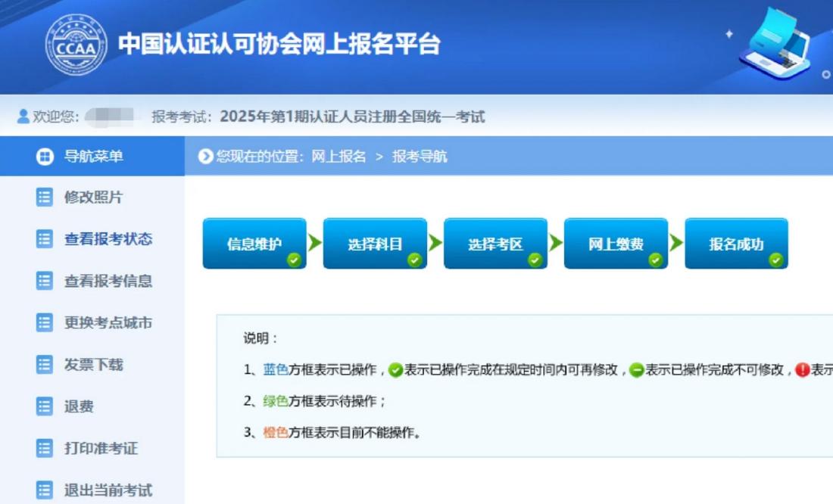The height and width of the screenshot is (504, 833).
Task: Click the green word 绿色 in the legend
Action: (x=276, y=401)
